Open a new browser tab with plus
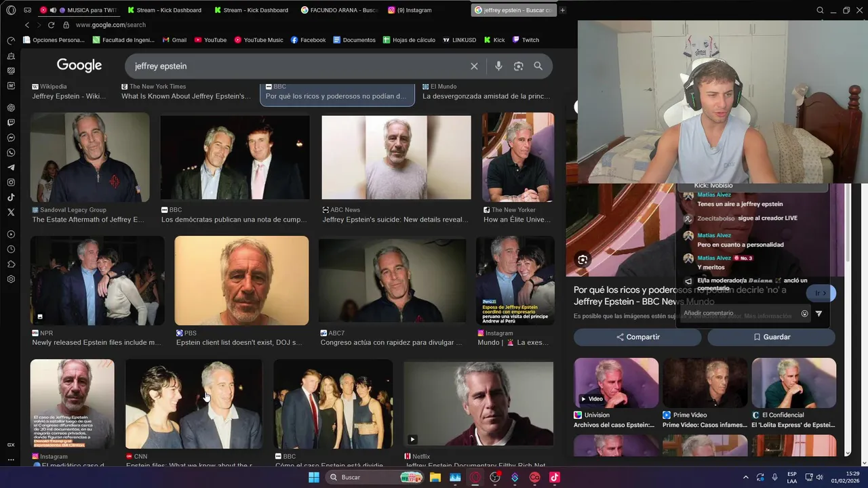 tap(562, 10)
